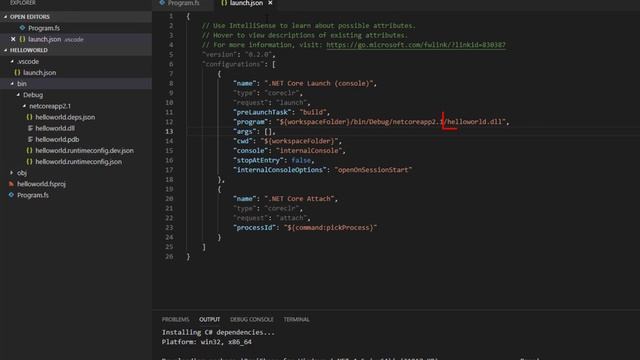Image resolution: width=640 pixels, height=360 pixels.
Task: Click JSON braces icon of helloworld.deps.json
Action: click(29, 117)
